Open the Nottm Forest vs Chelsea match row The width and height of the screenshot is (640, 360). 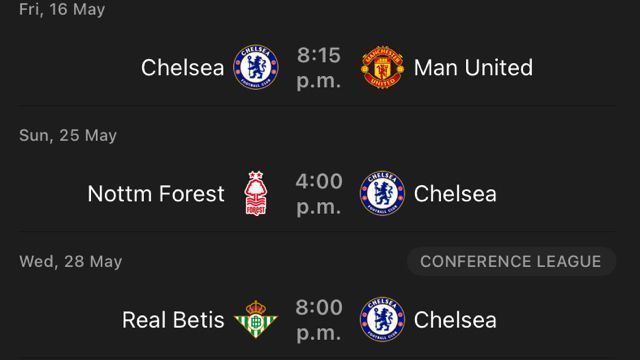[x=317, y=194]
